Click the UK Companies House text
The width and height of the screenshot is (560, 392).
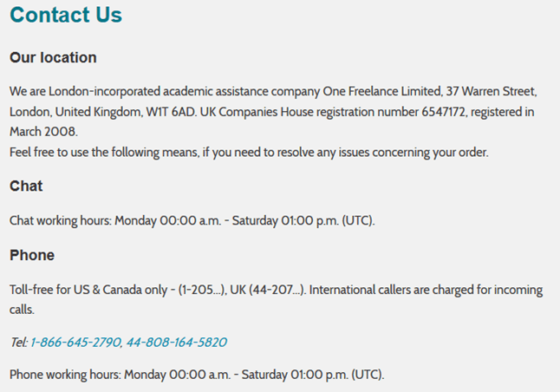pos(257,112)
